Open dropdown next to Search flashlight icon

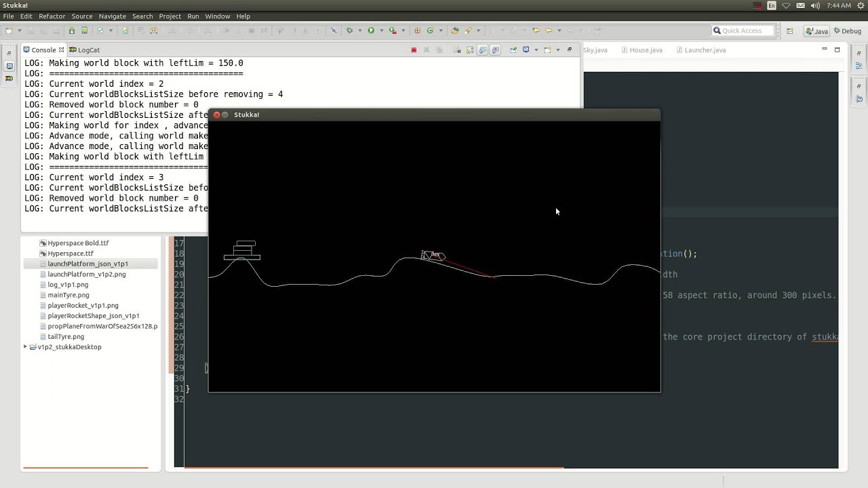pyautogui.click(x=478, y=30)
